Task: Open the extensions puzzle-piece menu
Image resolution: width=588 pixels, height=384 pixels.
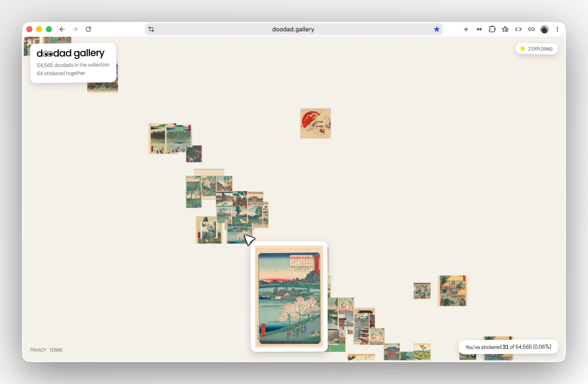Action: (x=492, y=29)
